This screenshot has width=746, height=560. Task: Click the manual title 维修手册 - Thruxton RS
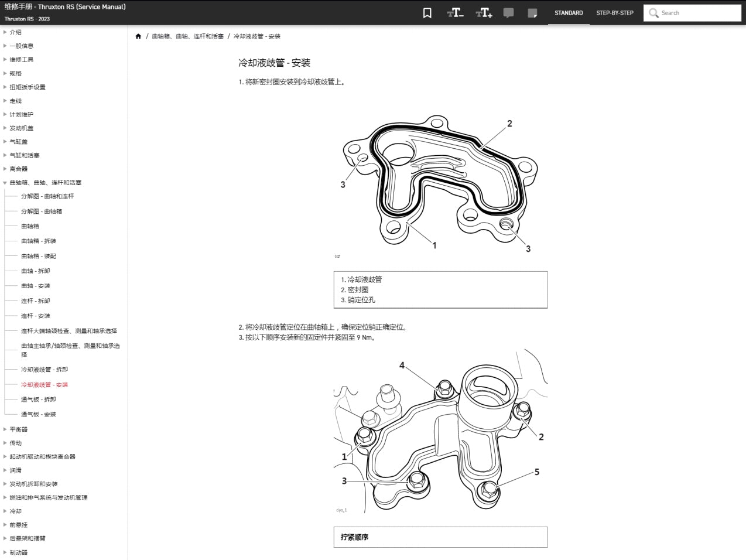[x=66, y=6]
